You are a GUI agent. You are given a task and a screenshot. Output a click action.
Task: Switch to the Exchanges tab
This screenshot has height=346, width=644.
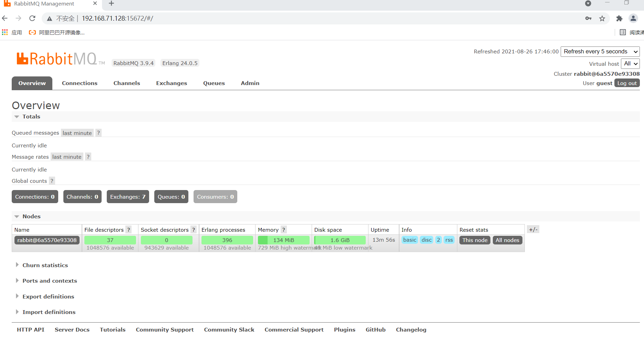coord(172,83)
